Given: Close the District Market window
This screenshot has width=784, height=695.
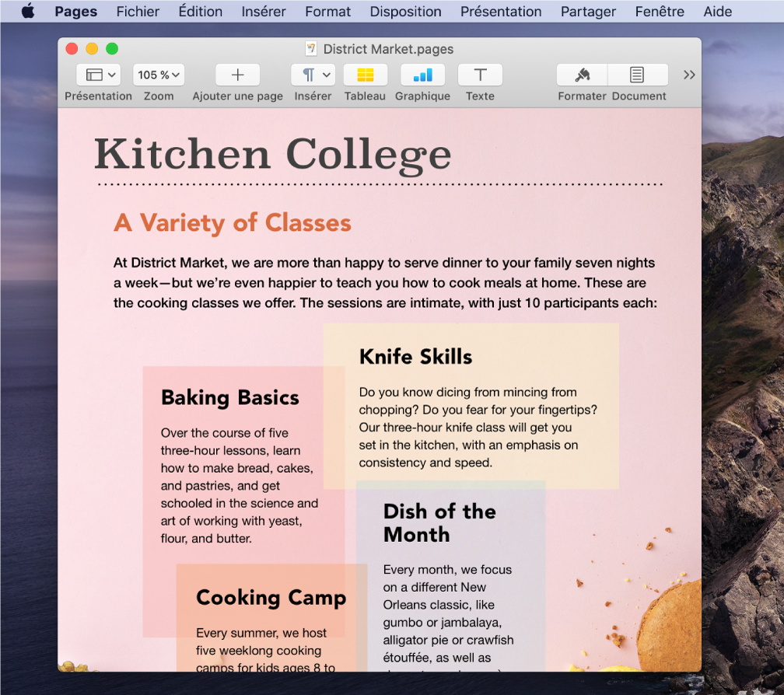Looking at the screenshot, I should click(72, 48).
